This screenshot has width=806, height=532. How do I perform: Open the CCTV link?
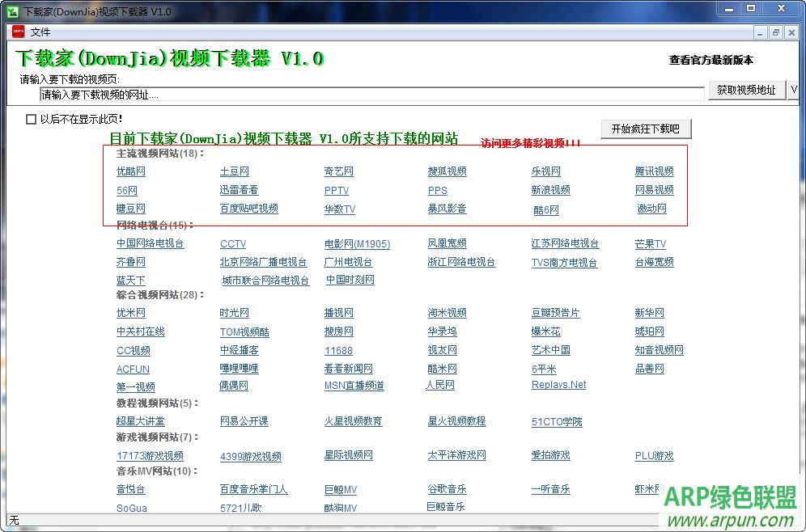(x=232, y=243)
